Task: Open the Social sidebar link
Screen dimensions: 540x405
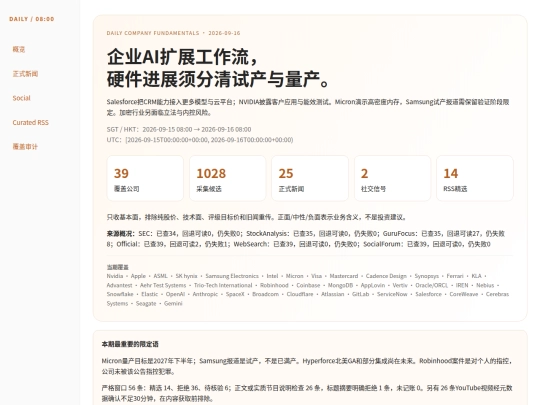Action: click(x=21, y=98)
